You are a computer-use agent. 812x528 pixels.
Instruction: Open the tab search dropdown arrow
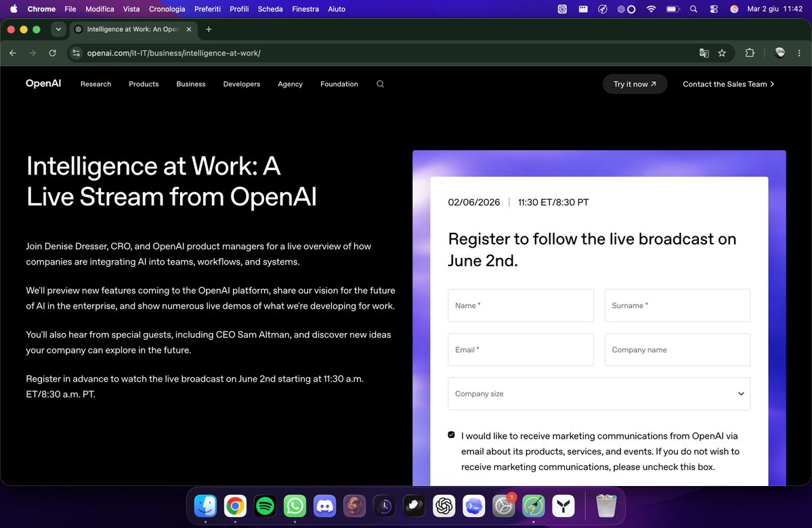click(58, 30)
